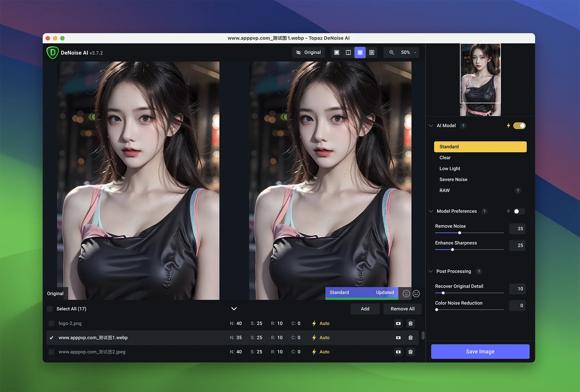Collapse the Model Preferences section chevron
This screenshot has width=580, height=392.
(431, 211)
